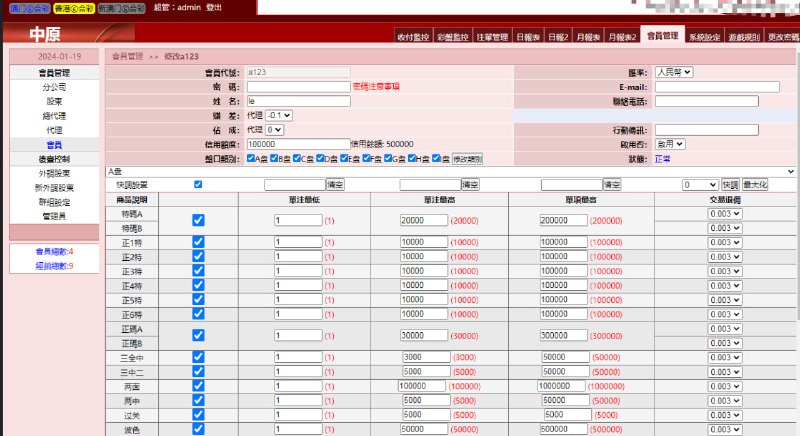
Task: Select 分公司 in the sidebar
Action: coord(53,87)
